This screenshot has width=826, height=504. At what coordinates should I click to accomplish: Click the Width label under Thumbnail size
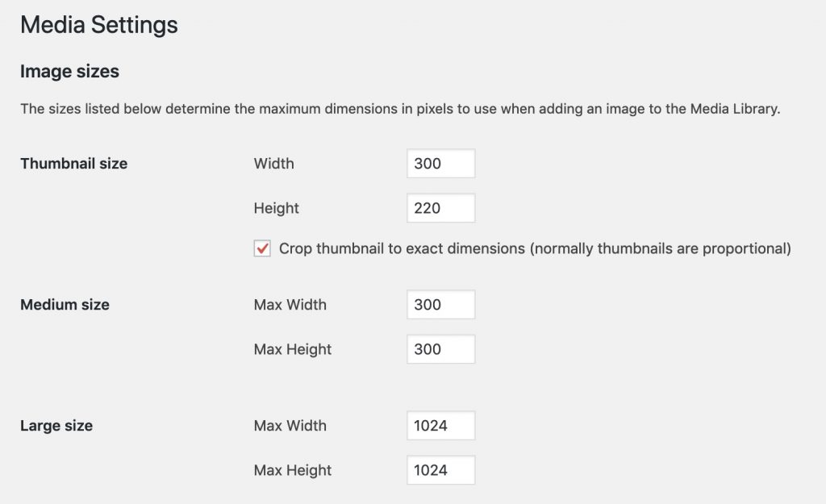[x=273, y=164]
